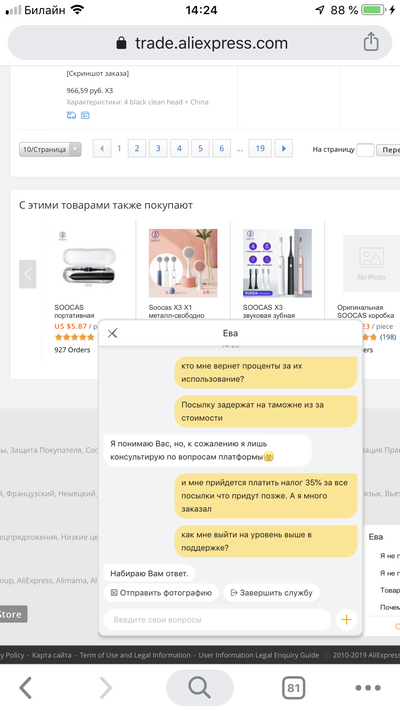Open the trade.aliexpress.com address bar
The image size is (400, 711).
pyautogui.click(x=200, y=43)
